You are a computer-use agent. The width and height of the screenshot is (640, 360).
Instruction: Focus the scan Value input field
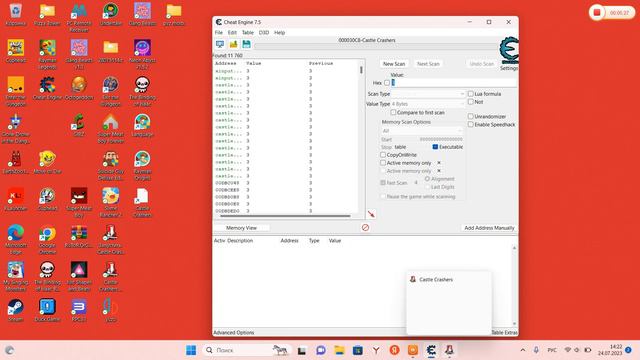tap(454, 82)
